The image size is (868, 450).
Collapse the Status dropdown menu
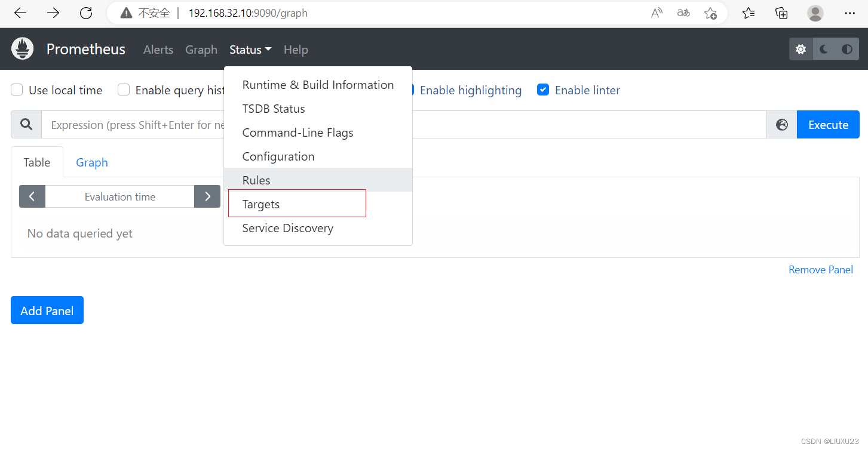250,50
